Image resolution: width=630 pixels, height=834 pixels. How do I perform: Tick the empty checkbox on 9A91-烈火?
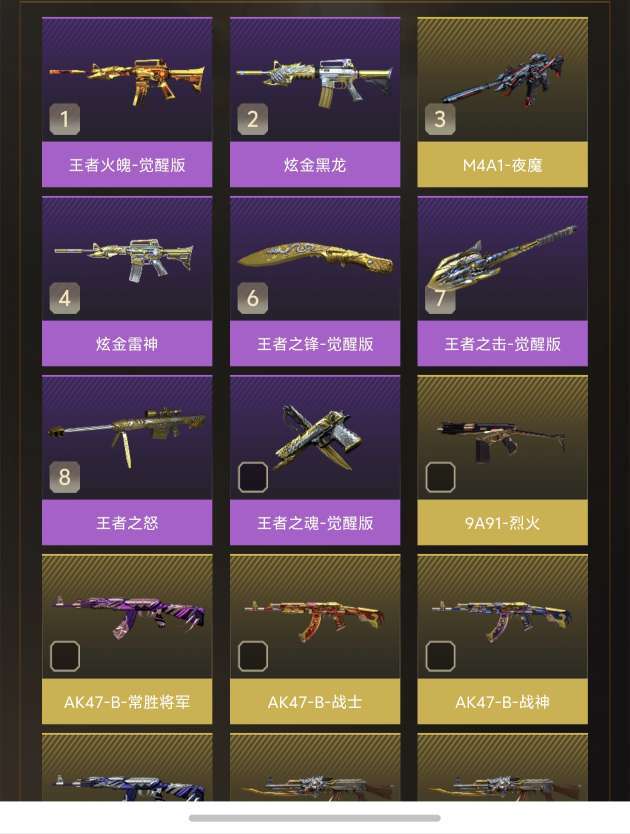(441, 477)
